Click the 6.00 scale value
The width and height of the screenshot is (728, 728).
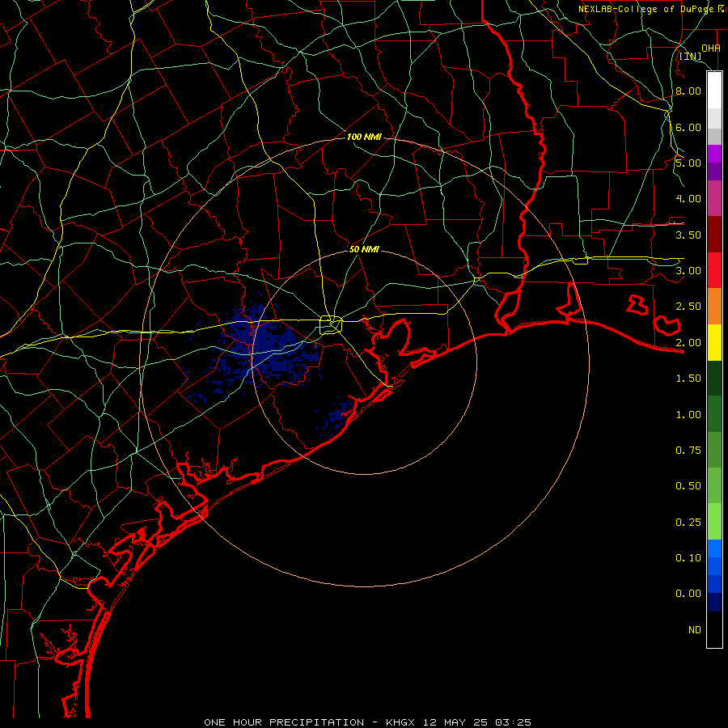pos(688,127)
